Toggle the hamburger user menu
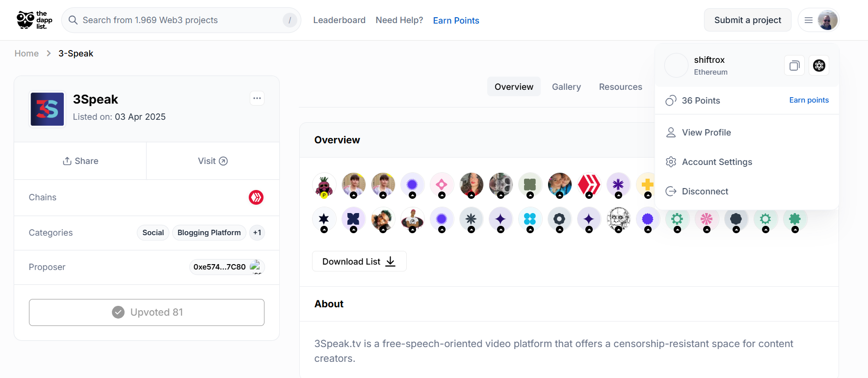This screenshot has height=378, width=868. coord(809,20)
